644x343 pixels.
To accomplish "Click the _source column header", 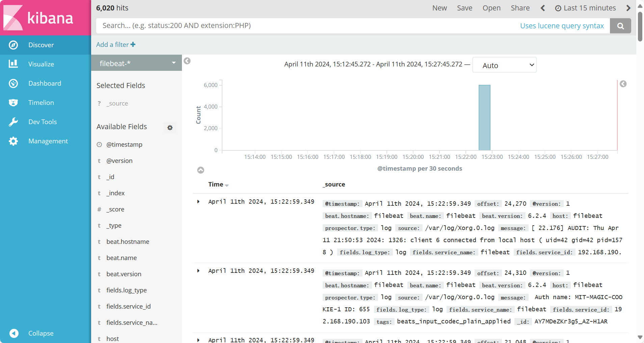I will [x=334, y=184].
